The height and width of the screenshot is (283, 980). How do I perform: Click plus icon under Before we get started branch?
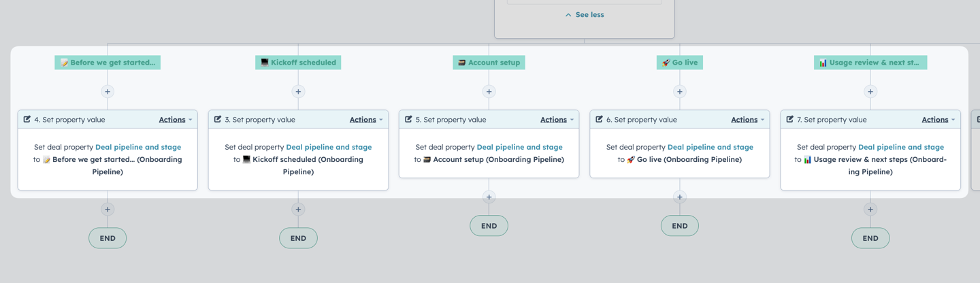(108, 91)
